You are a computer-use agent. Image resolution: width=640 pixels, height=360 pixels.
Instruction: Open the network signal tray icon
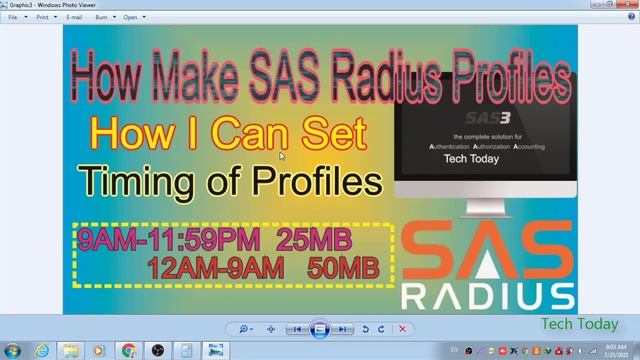coord(593,351)
